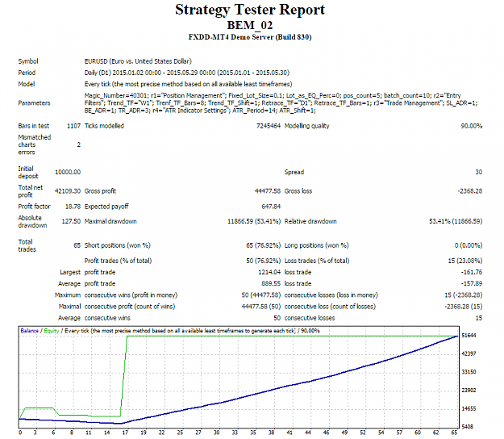Click 'FXDD-MT4 Demo Server (Build 830)' text
This screenshot has width=504, height=439.
[x=250, y=37]
